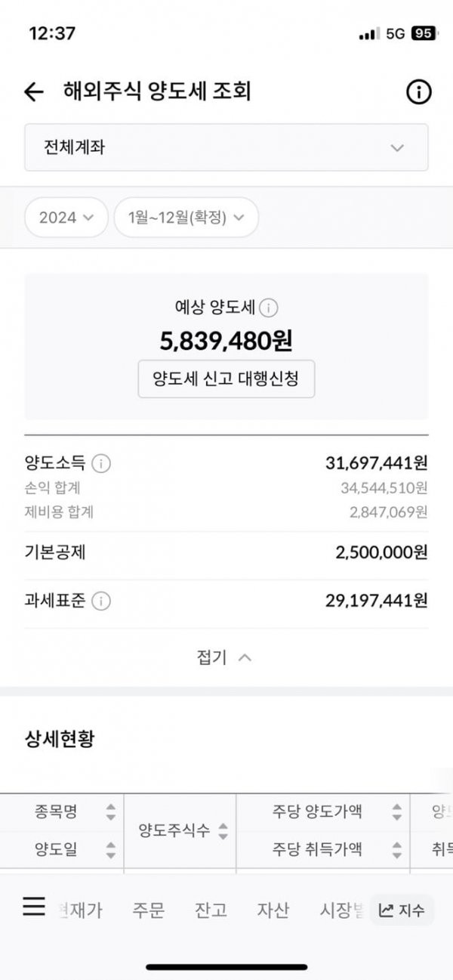Tap info icon beside 예상 양도세
This screenshot has width=453, height=980.
[270, 308]
